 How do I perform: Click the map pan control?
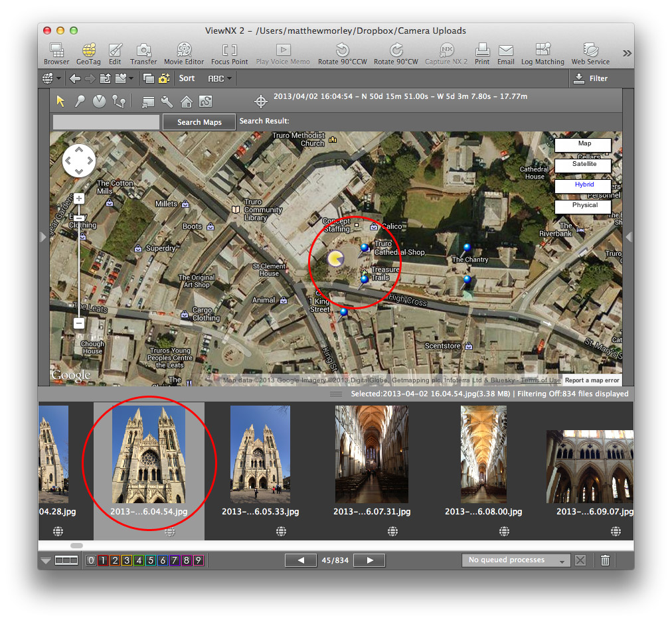click(x=79, y=160)
